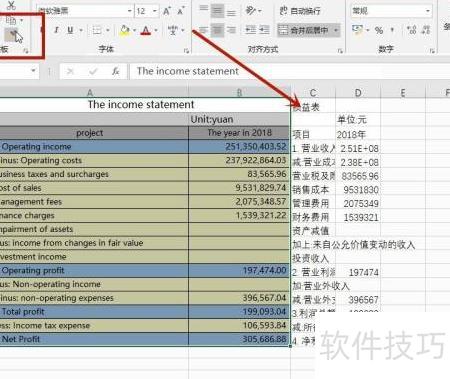The image size is (450, 379).
Task: Select the column C header
Action: point(313,93)
